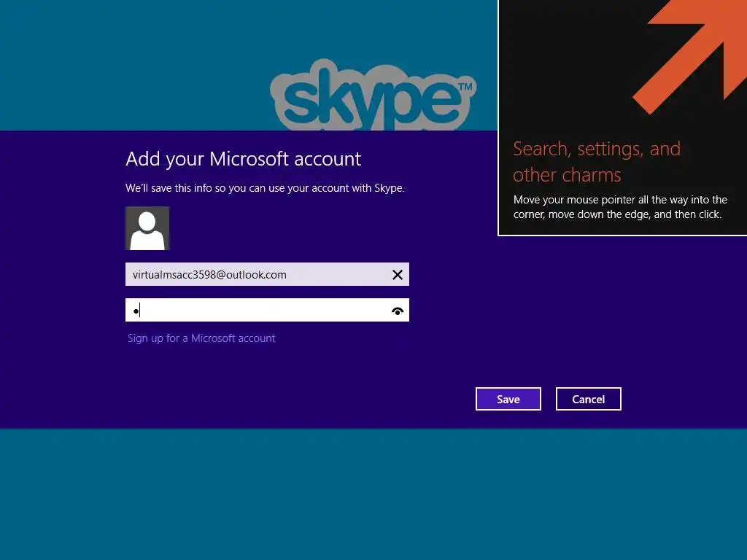Viewport: 747px width, 560px height.
Task: Click the Cancel button
Action: (589, 399)
